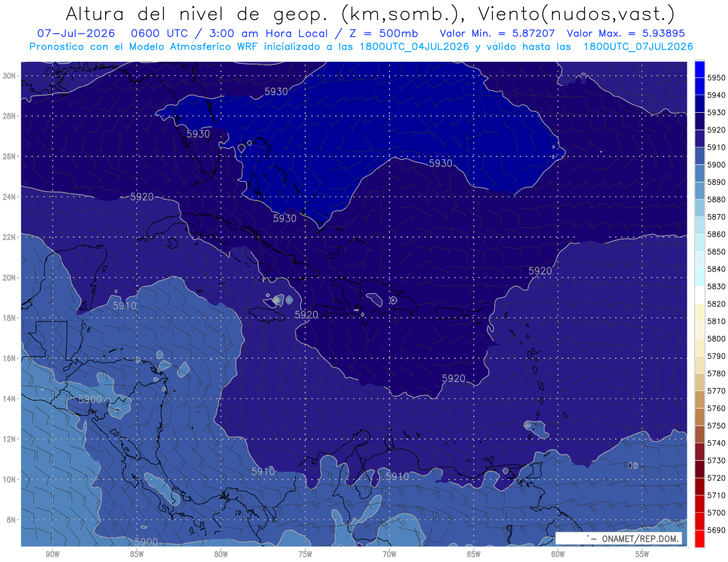This screenshot has height=562, width=728.
Task: Click the 5780 color bar label
Action: tap(716, 373)
